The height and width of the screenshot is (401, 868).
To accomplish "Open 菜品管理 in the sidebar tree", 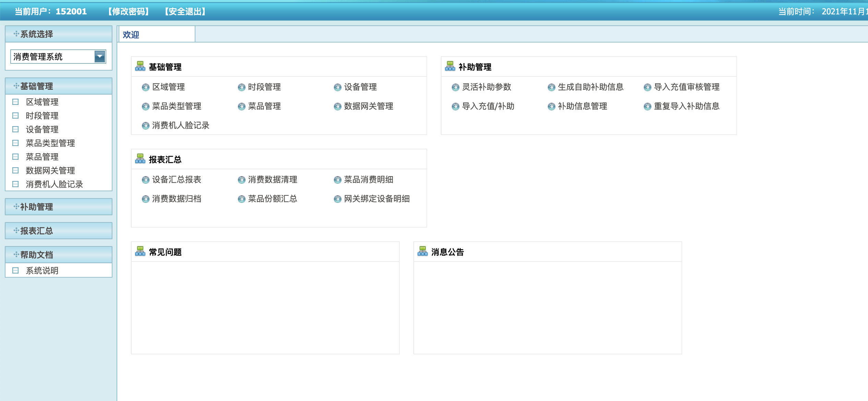I will pos(42,157).
